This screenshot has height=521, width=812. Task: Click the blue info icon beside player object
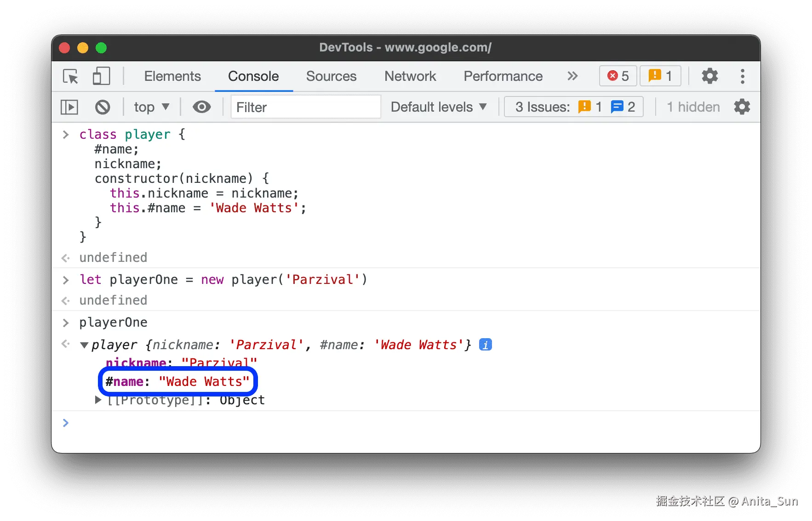pyautogui.click(x=485, y=345)
